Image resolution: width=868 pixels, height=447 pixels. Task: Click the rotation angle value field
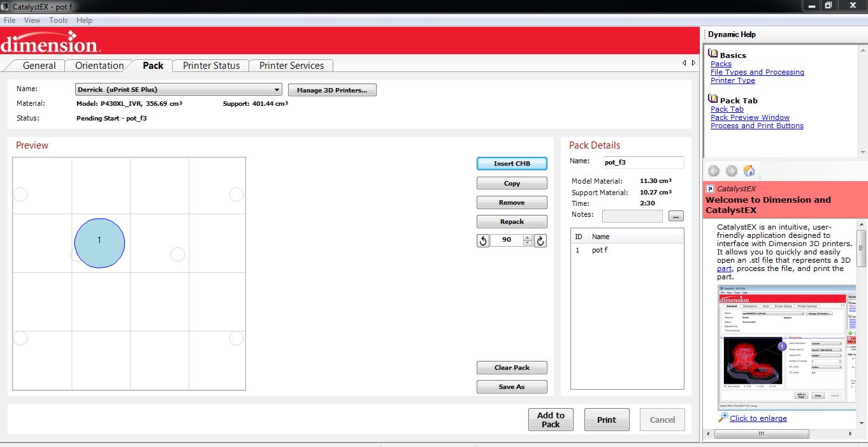pos(507,240)
